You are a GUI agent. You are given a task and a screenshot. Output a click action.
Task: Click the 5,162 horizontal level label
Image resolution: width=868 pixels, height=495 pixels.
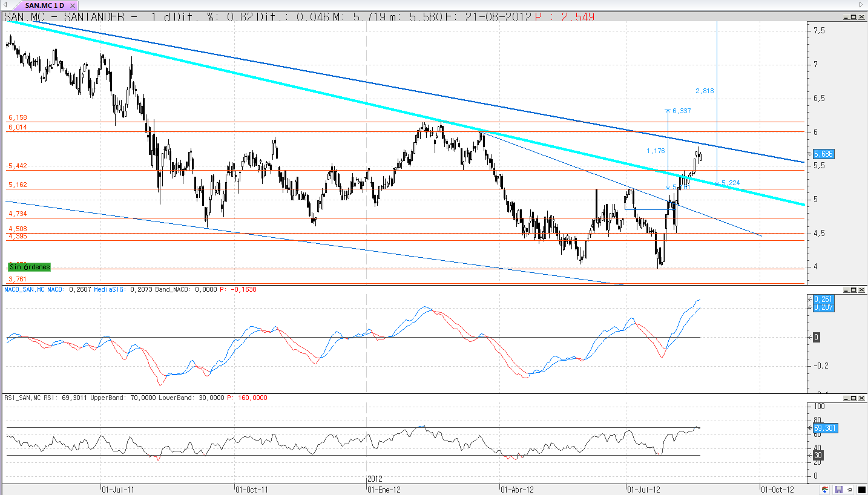[x=18, y=185]
